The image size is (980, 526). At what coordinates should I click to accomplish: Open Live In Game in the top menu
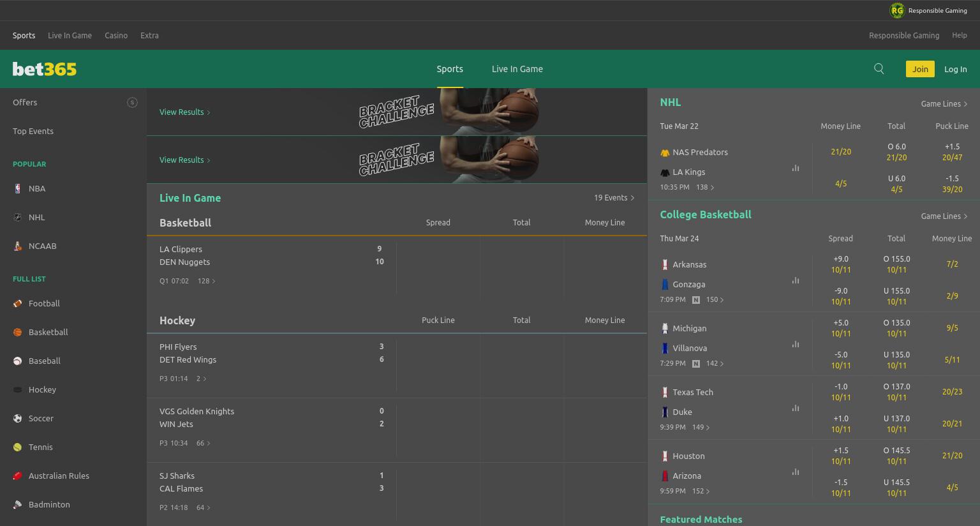(x=70, y=35)
